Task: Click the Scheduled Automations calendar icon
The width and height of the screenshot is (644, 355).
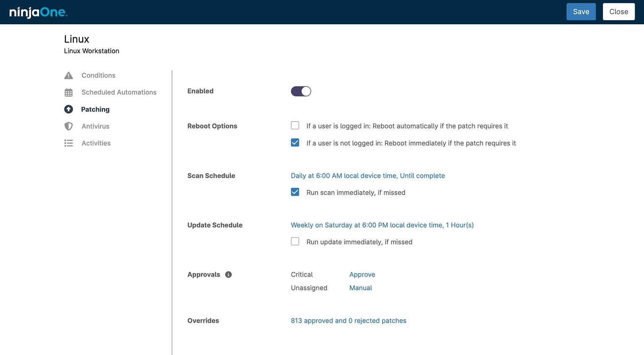Action: [69, 92]
